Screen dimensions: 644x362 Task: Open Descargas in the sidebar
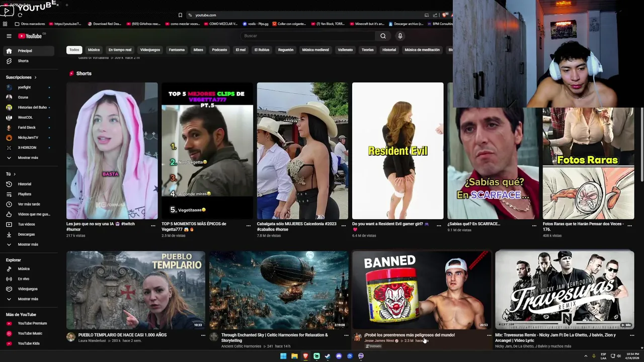[28, 234]
